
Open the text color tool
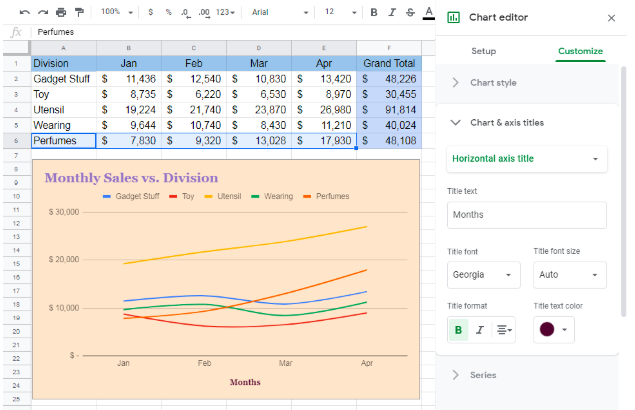tap(428, 13)
